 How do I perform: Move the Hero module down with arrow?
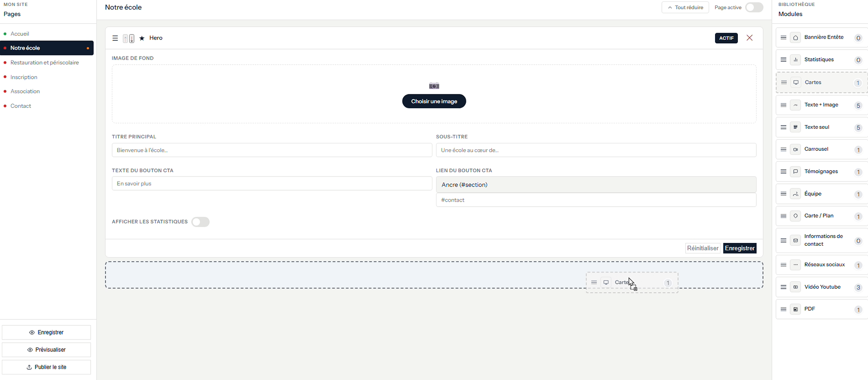tap(132, 39)
